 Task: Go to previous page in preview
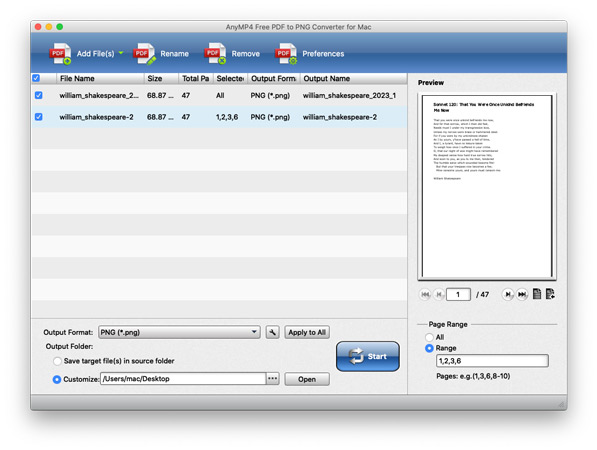pos(439,294)
